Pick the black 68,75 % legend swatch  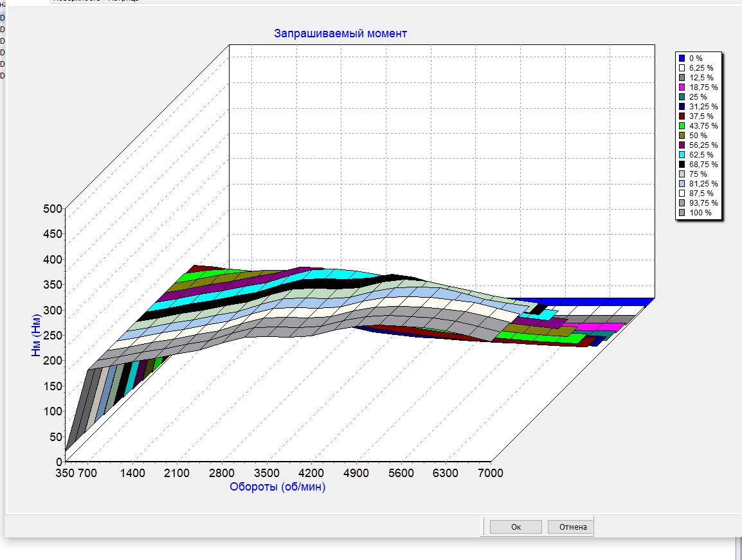point(682,164)
